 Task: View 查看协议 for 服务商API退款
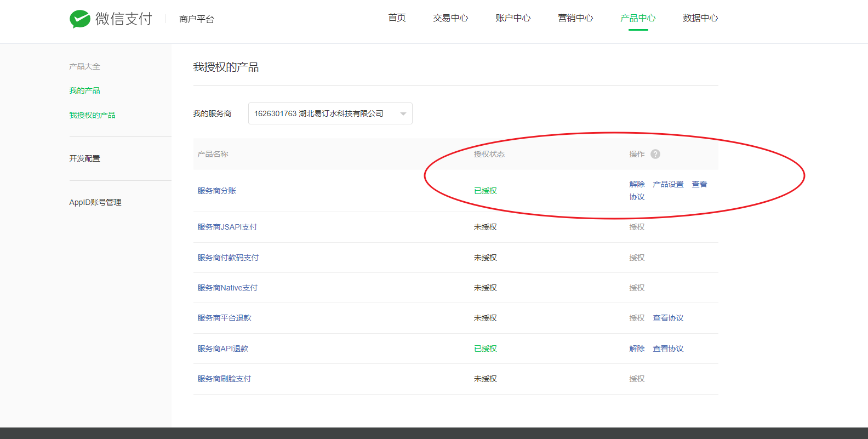668,349
